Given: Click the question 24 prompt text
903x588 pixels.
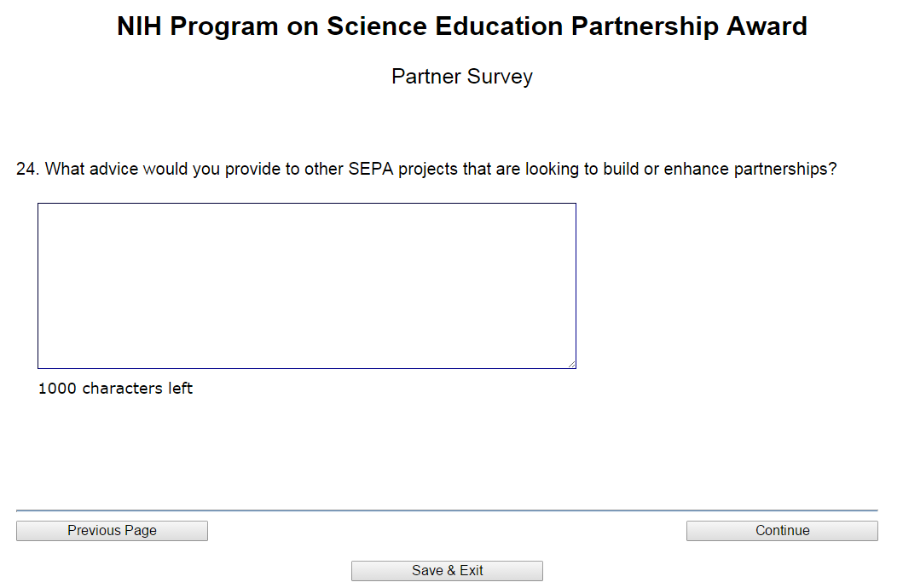Looking at the screenshot, I should pos(426,169).
